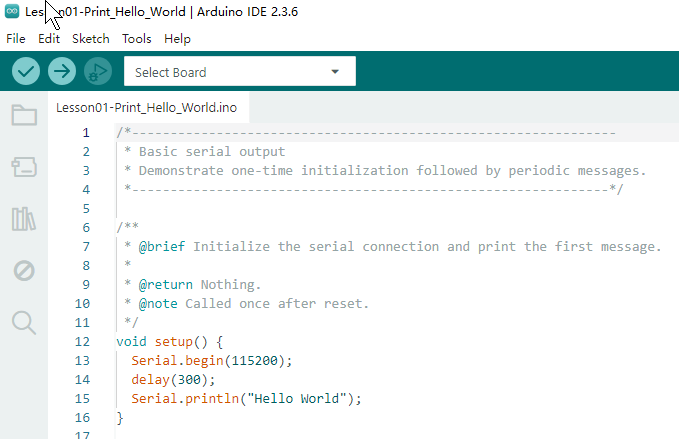Open the Search magnifier in the sidebar
This screenshot has height=439, width=679.
click(24, 323)
